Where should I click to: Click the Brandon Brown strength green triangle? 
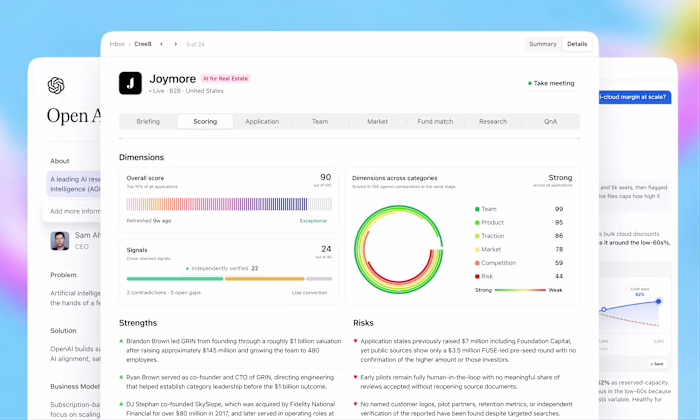coord(121,341)
